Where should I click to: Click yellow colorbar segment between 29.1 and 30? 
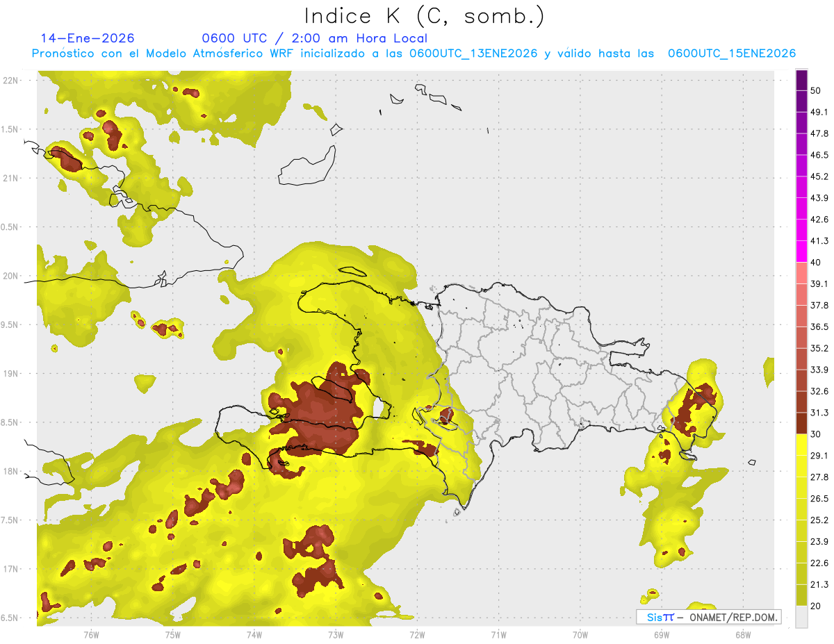pyautogui.click(x=801, y=445)
